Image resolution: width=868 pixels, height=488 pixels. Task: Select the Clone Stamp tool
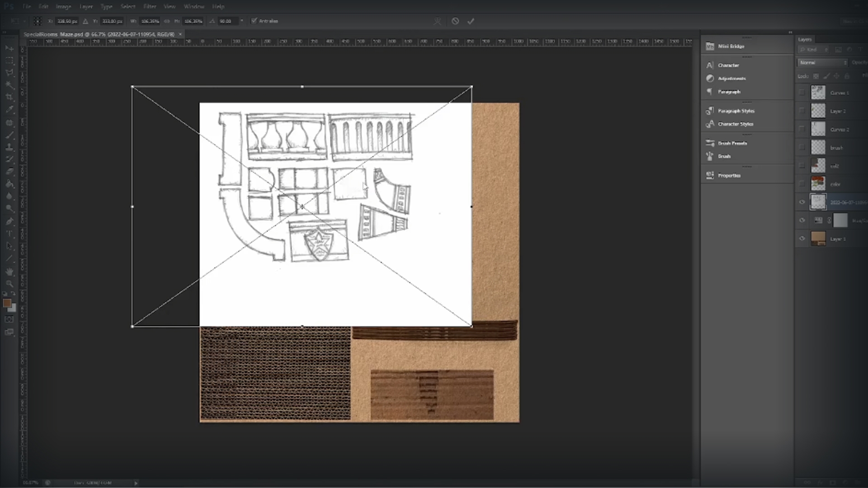[x=9, y=146]
